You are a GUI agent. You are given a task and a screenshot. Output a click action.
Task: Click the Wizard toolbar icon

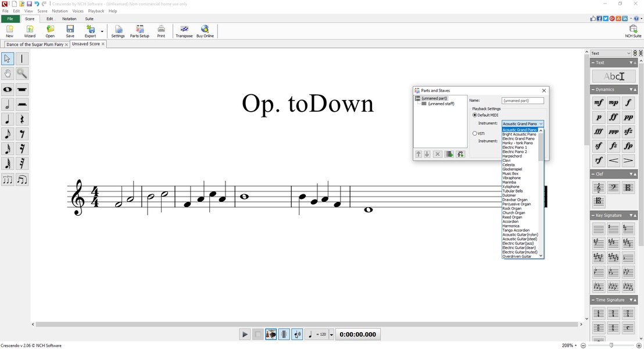30,31
